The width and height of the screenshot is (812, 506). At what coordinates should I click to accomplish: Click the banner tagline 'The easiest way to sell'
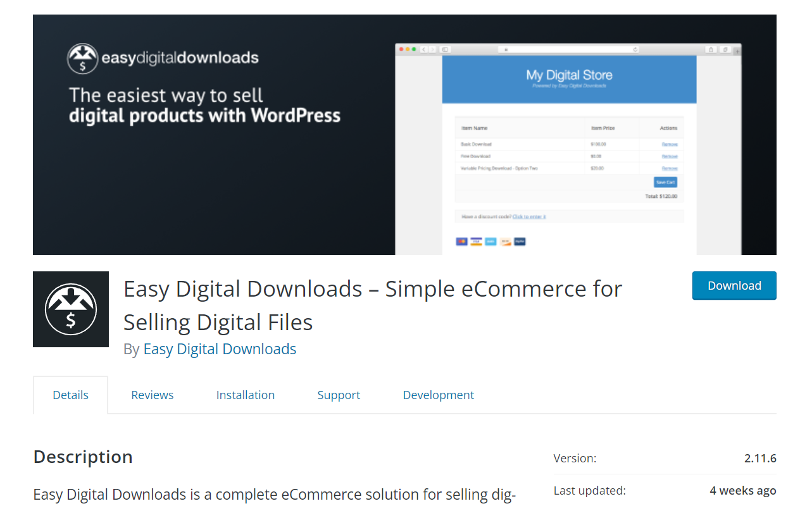[166, 96]
